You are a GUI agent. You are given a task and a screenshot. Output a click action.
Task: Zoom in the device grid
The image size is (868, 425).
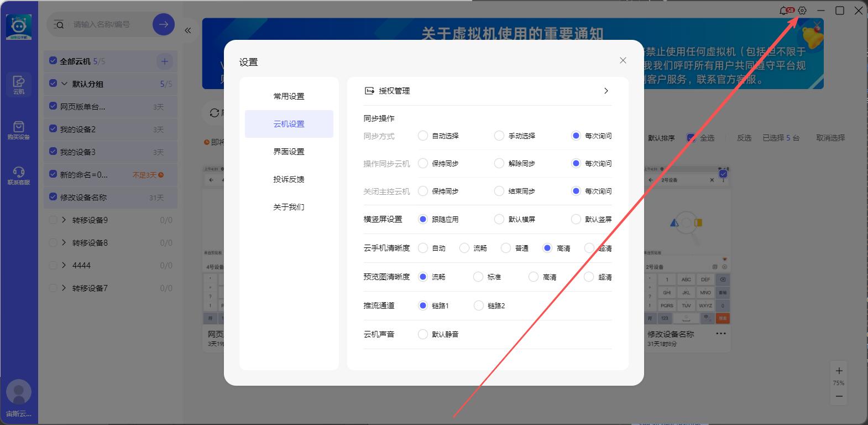coord(839,371)
